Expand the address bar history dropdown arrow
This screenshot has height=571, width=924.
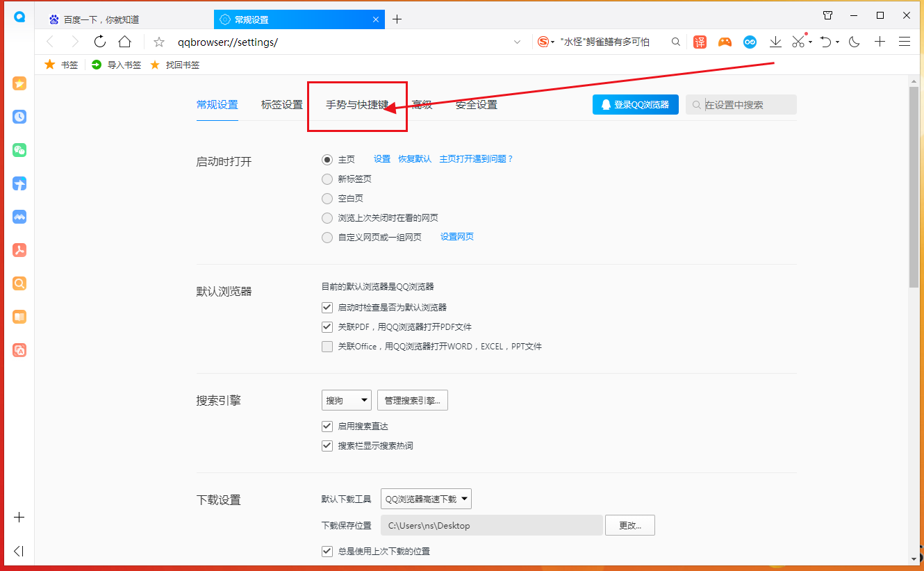click(517, 42)
